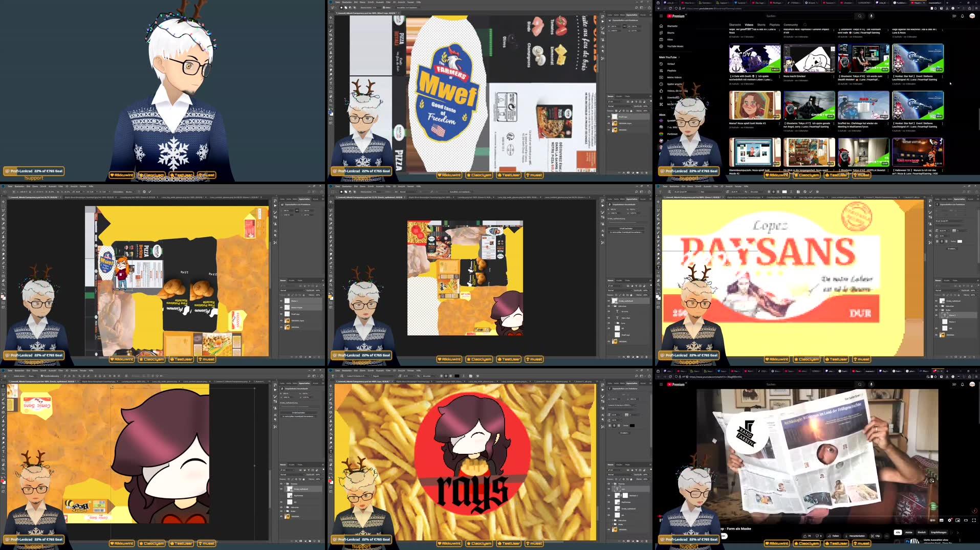Pause the newspaper mask video on YouTube
The height and width of the screenshot is (550, 980).
(x=661, y=520)
